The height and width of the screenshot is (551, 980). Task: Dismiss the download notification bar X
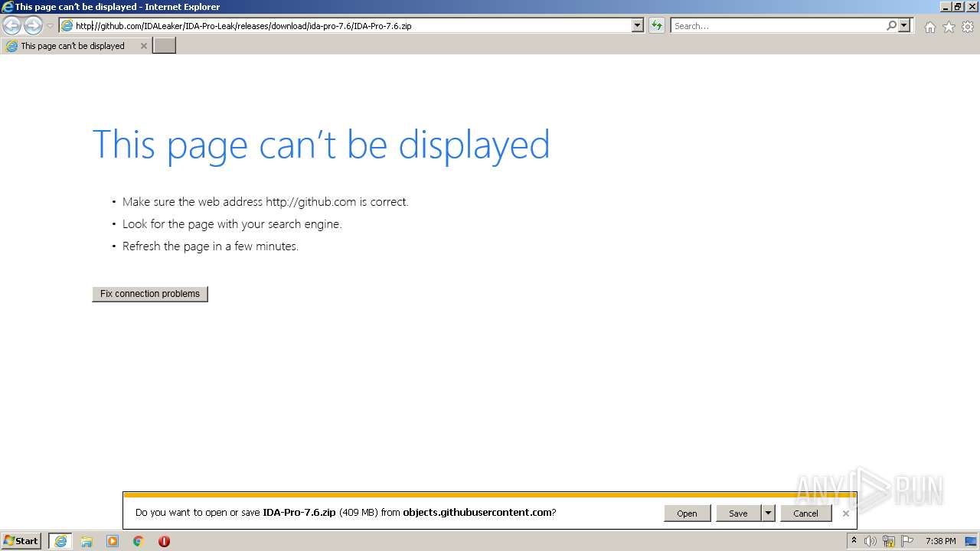coord(845,514)
